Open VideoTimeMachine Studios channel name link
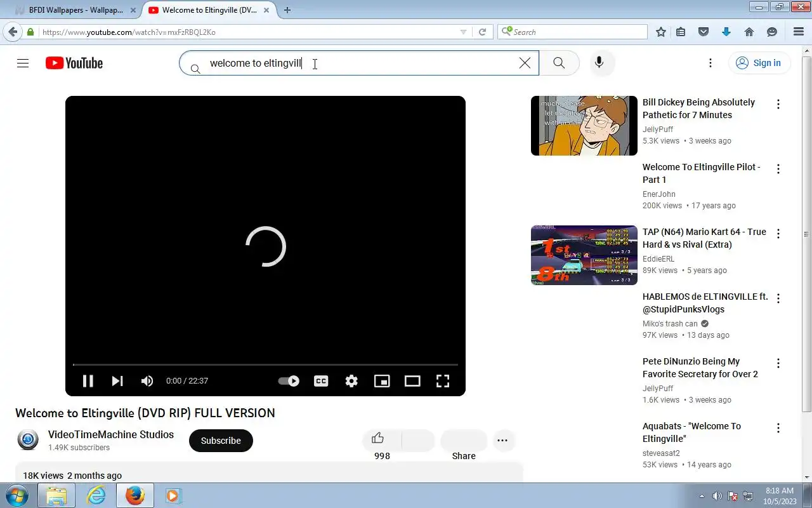This screenshot has height=508, width=812. 111,434
